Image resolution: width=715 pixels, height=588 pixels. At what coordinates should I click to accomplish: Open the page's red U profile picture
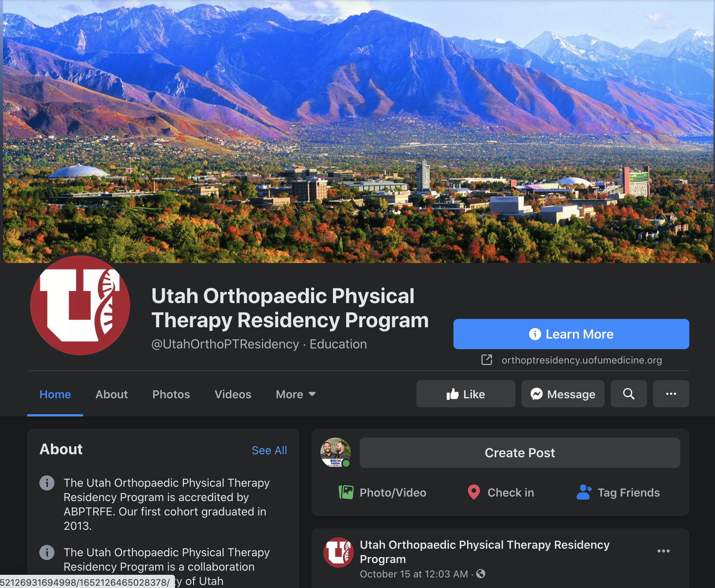click(80, 305)
